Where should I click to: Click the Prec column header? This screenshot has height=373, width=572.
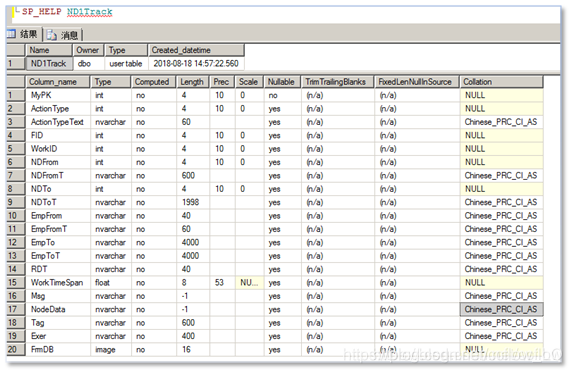click(x=222, y=82)
